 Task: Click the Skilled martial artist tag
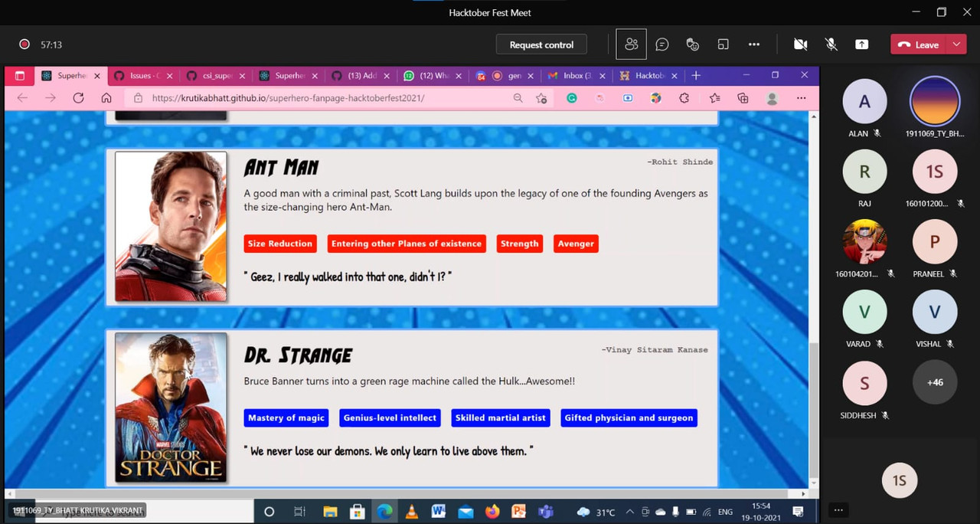tap(501, 418)
